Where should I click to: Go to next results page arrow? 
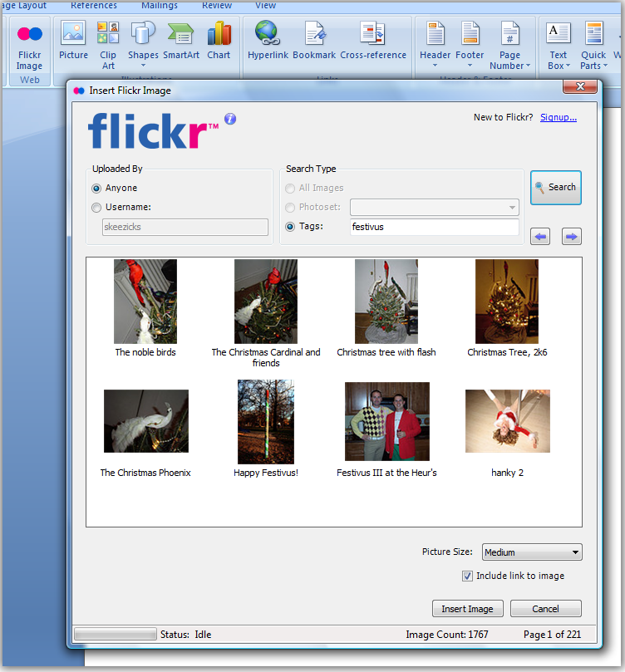[x=572, y=236]
